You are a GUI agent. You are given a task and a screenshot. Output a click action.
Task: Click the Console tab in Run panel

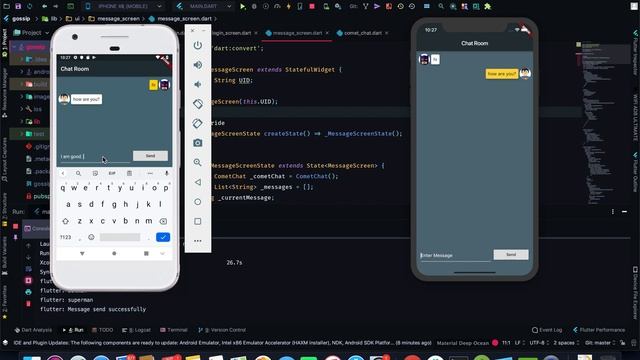click(x=37, y=229)
